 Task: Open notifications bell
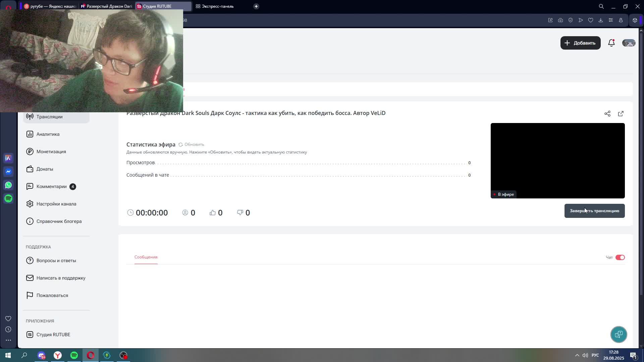(x=611, y=43)
